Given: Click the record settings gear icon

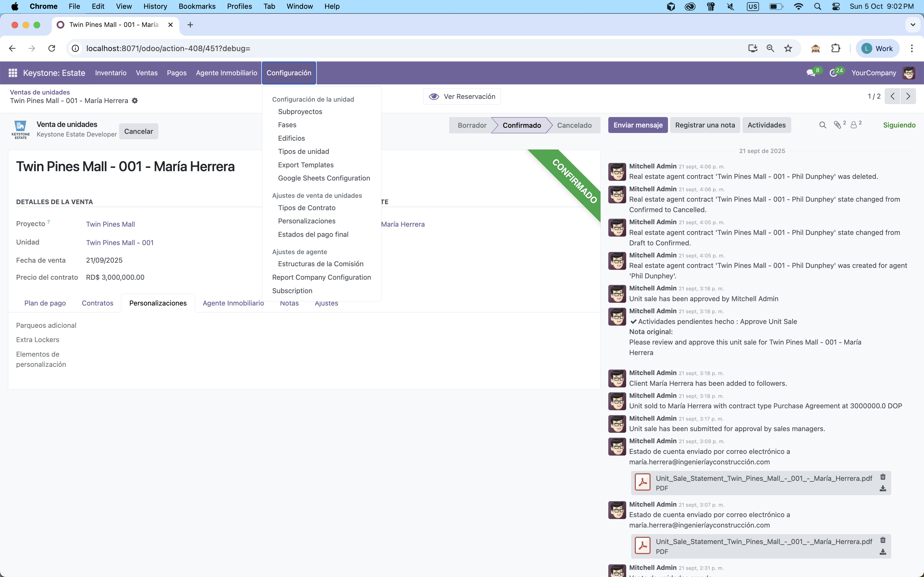Looking at the screenshot, I should [x=135, y=101].
